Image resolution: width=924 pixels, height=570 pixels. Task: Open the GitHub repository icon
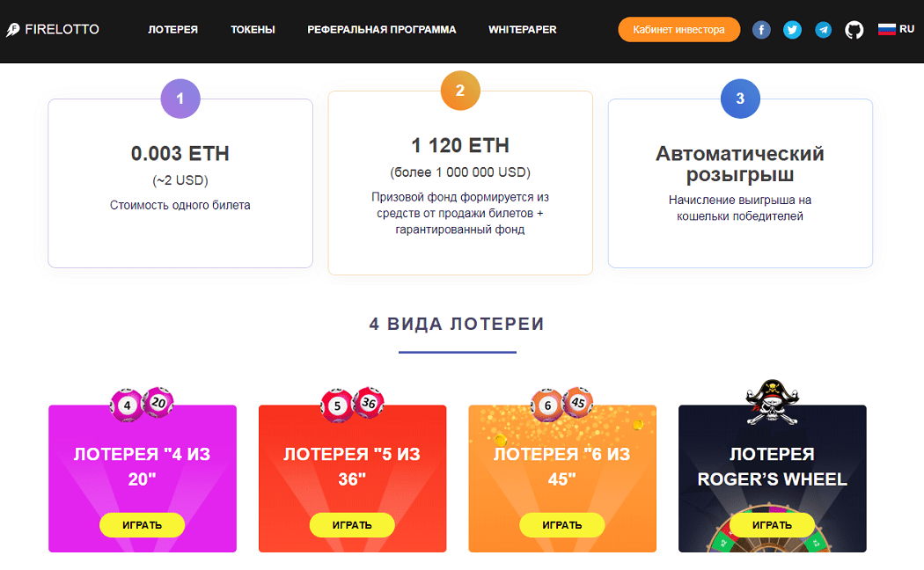(854, 29)
